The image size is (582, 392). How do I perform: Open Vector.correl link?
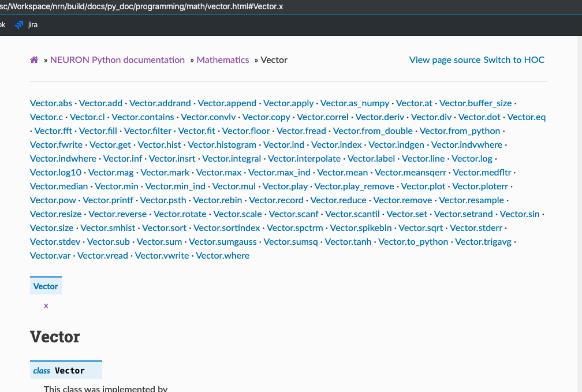point(323,117)
